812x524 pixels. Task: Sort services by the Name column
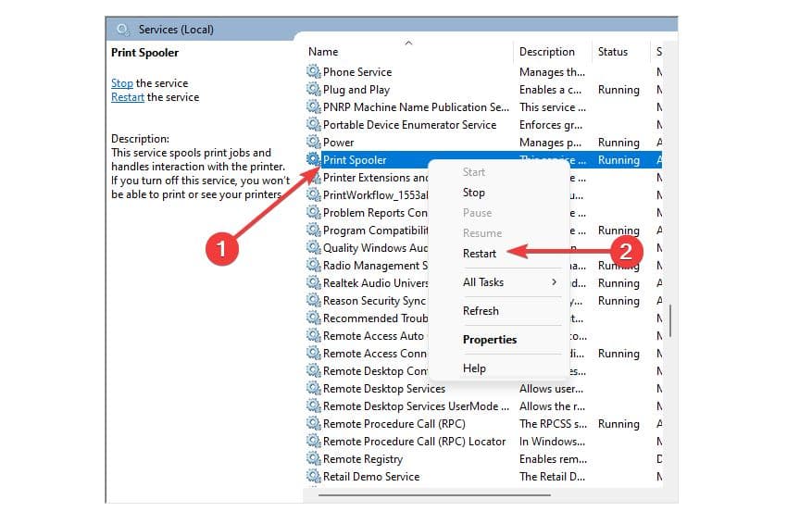pos(322,52)
